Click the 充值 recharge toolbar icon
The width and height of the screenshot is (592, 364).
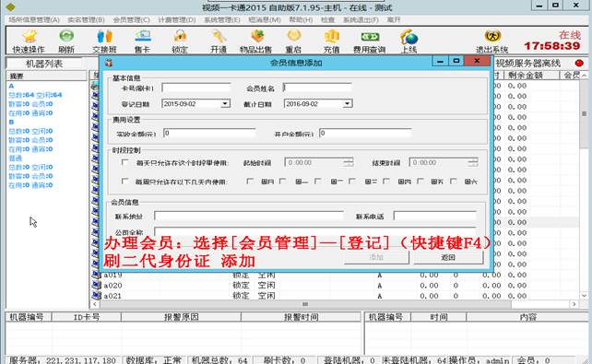click(x=331, y=36)
